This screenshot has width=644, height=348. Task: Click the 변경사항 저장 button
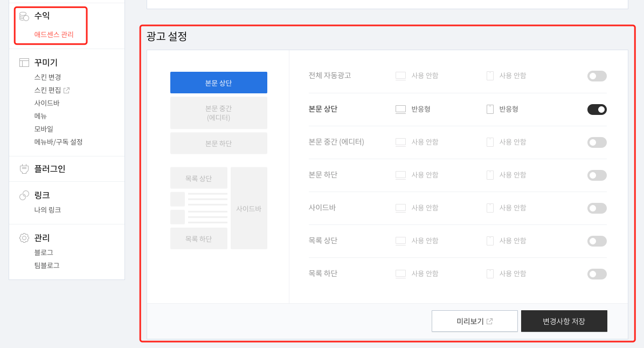click(x=564, y=320)
